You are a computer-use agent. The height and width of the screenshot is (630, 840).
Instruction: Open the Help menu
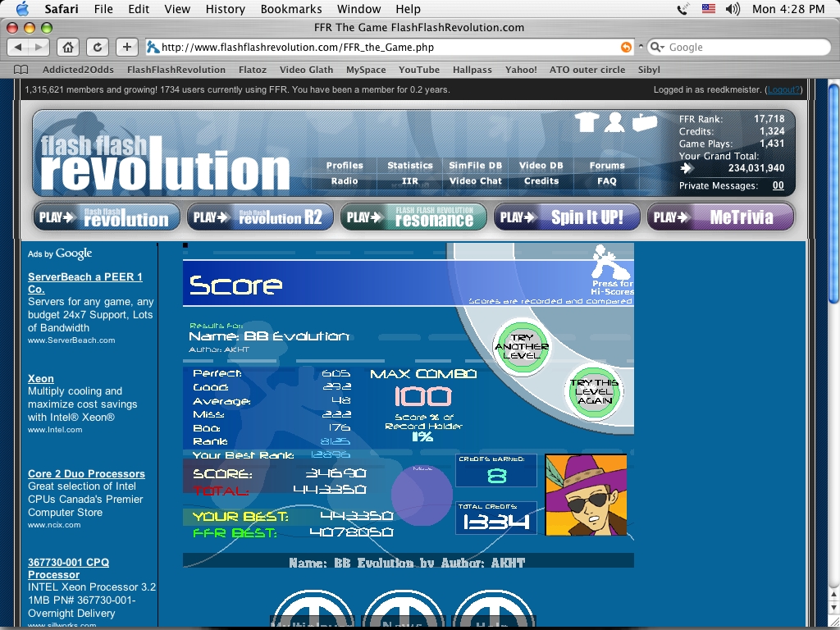[408, 9]
